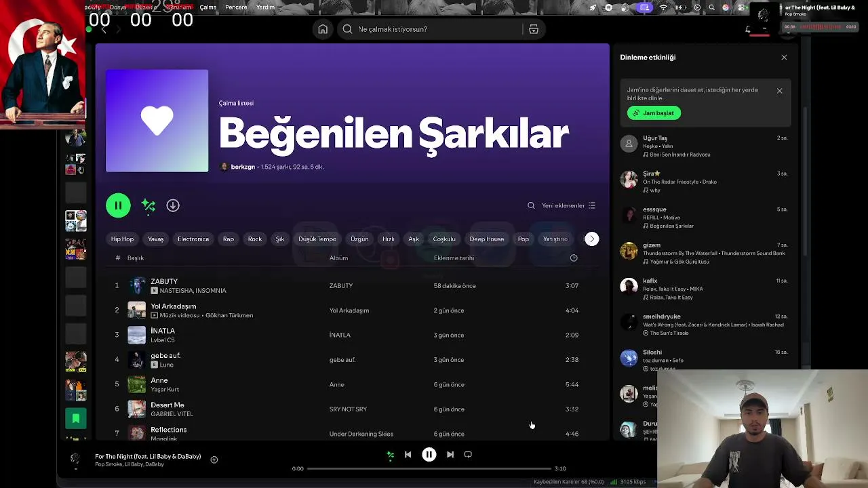868x488 pixels.
Task: Download the Beğenilen Şarkılar playlist
Action: (x=173, y=205)
